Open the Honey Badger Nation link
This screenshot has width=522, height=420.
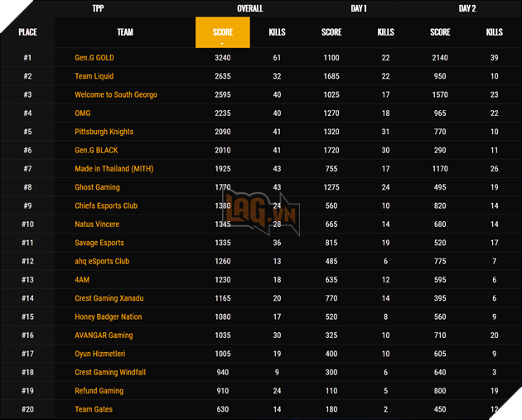tap(109, 316)
